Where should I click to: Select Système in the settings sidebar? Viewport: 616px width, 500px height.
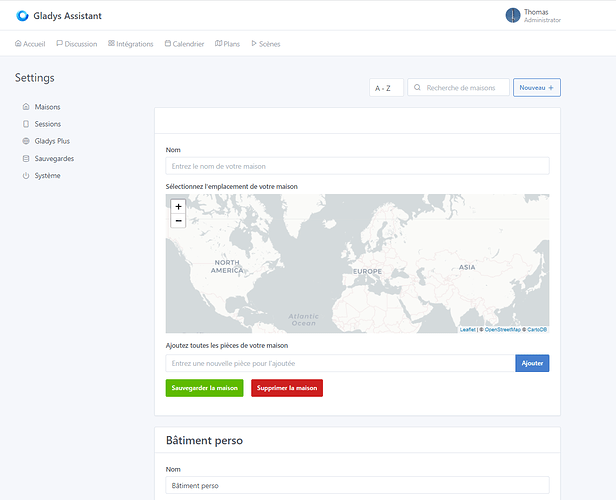pos(42,176)
